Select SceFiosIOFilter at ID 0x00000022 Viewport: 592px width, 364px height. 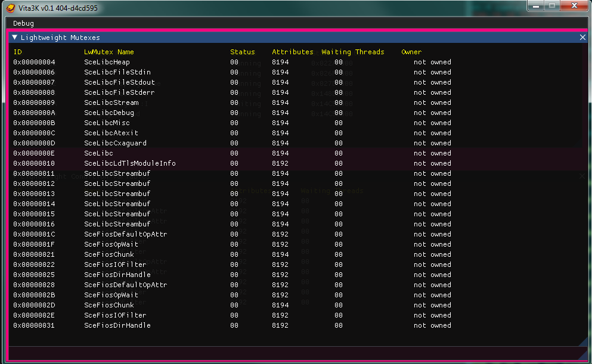(x=115, y=265)
